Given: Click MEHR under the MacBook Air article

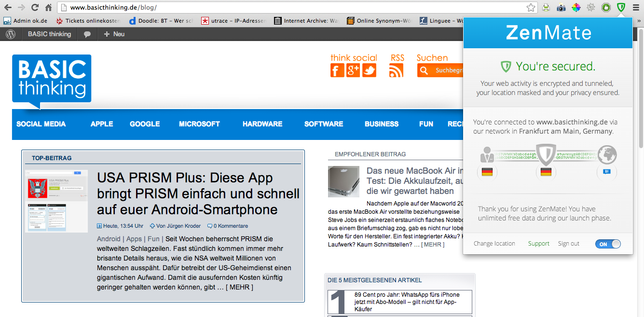Looking at the screenshot, I should [x=433, y=245].
